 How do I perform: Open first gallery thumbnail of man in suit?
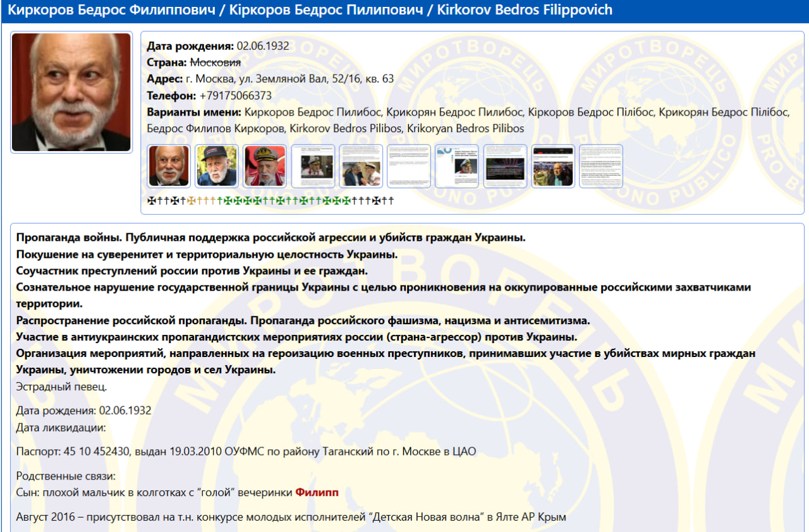169,166
